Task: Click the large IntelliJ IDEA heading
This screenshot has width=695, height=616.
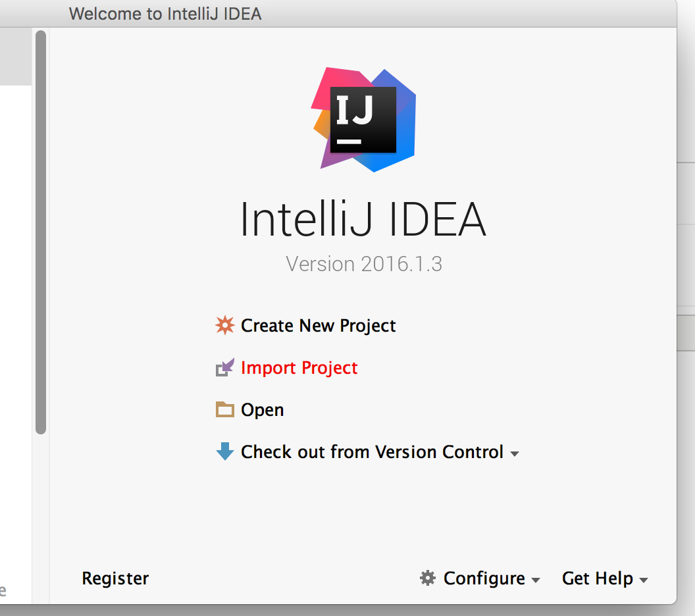Action: point(363,219)
